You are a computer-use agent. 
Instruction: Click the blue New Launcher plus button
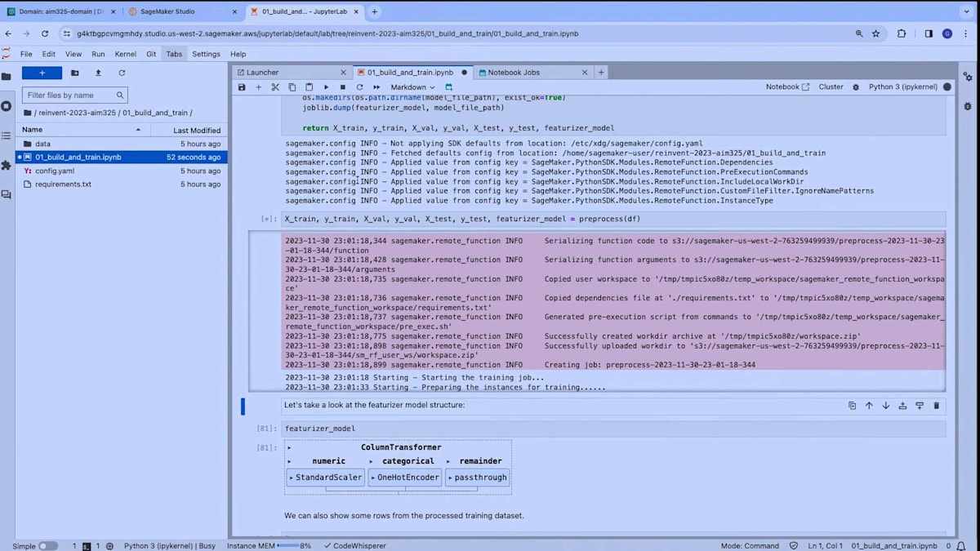click(x=42, y=73)
